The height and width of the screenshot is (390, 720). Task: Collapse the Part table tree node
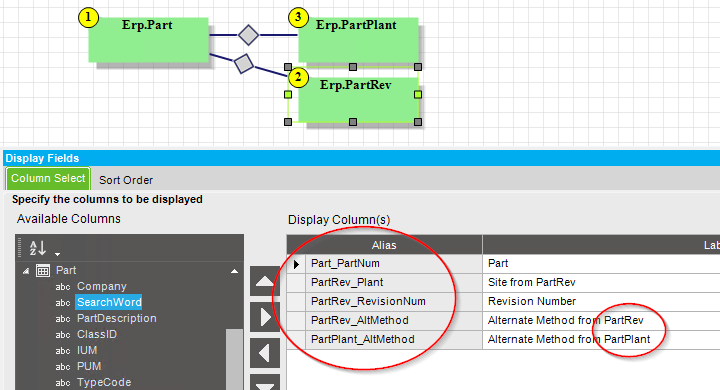26,271
